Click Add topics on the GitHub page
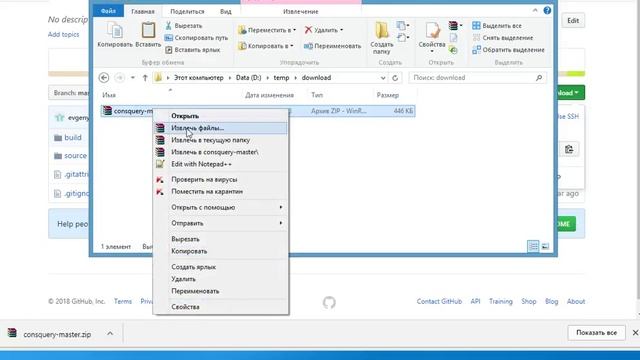The image size is (640, 360). (64, 35)
